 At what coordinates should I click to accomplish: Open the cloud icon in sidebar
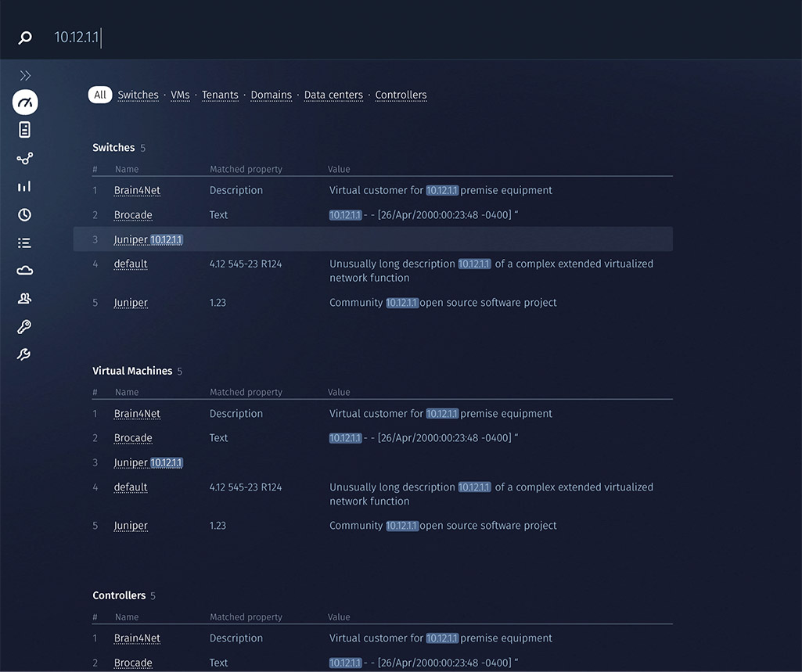(25, 271)
